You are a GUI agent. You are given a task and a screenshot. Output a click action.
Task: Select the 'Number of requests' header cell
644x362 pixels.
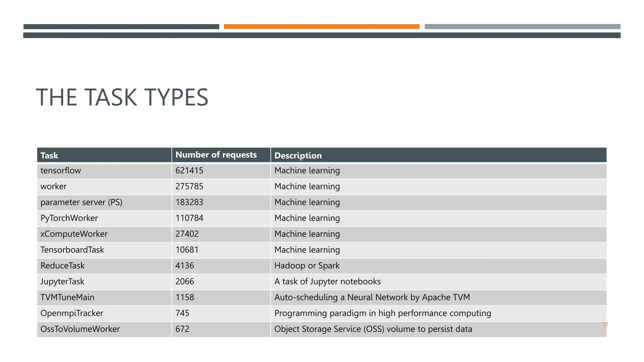click(216, 155)
